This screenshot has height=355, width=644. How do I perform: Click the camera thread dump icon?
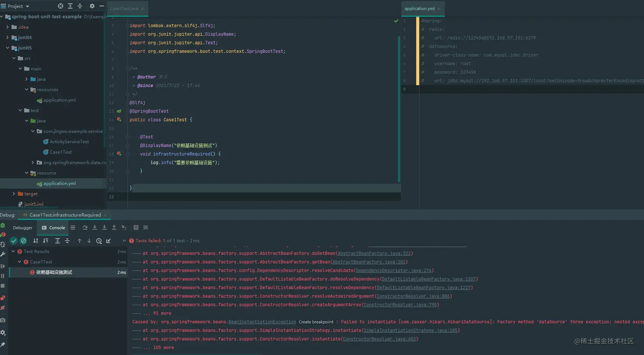click(x=3, y=320)
